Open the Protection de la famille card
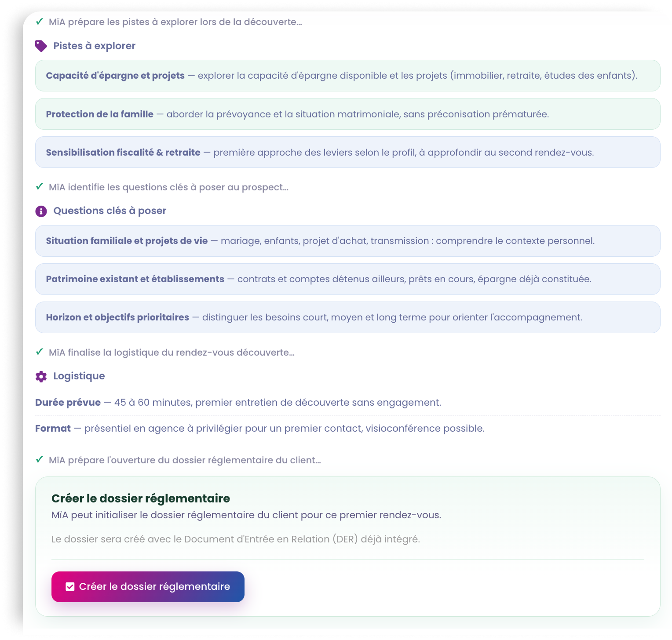Image resolution: width=672 pixels, height=640 pixels. [x=348, y=114]
